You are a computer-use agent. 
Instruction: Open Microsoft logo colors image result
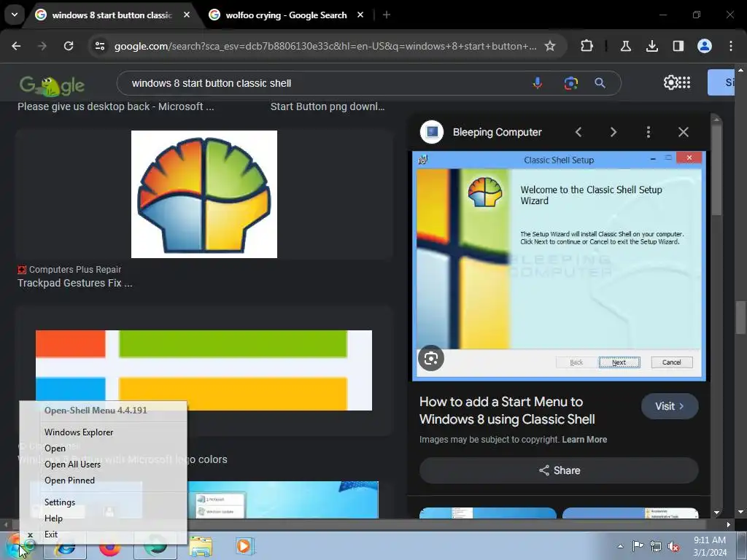point(204,370)
